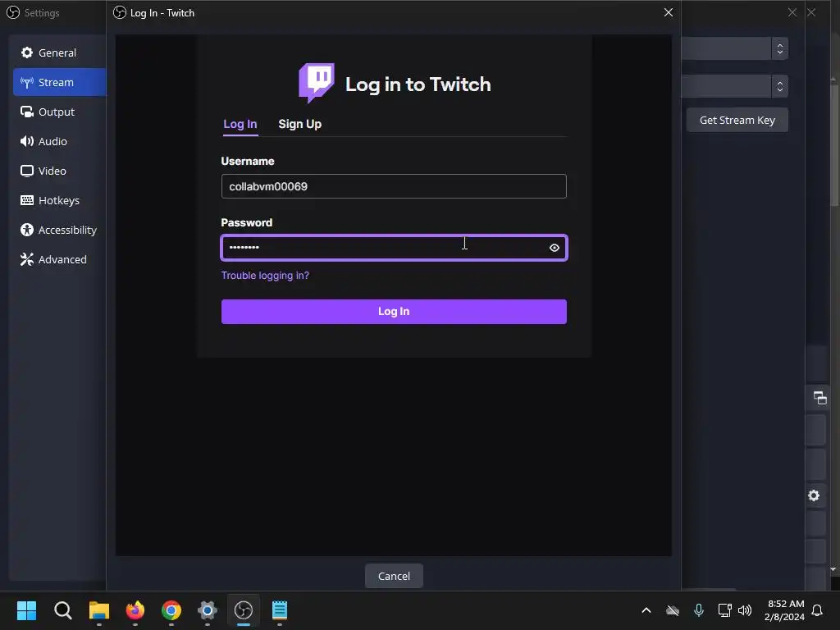Open the clock showing 8:52 AM

click(784, 610)
